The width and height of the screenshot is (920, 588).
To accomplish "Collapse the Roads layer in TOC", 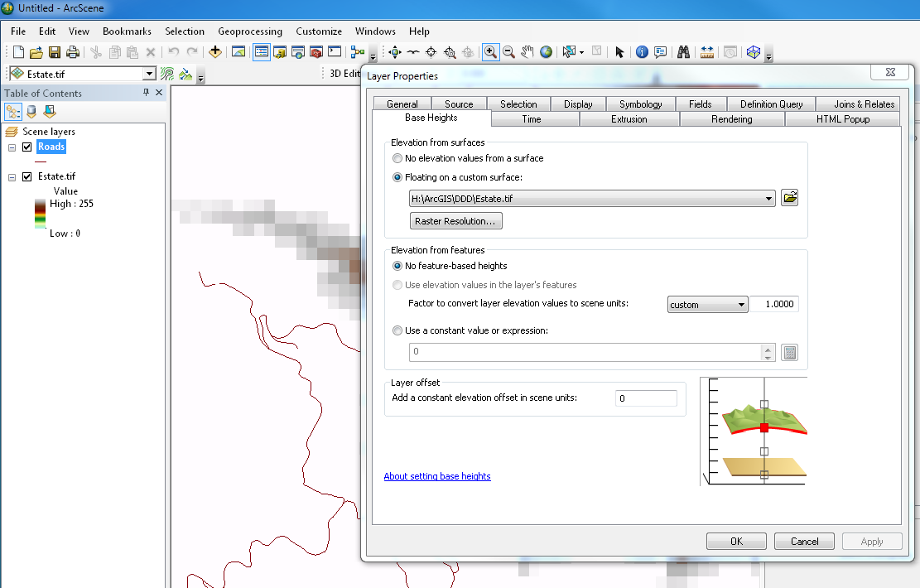I will [x=12, y=147].
